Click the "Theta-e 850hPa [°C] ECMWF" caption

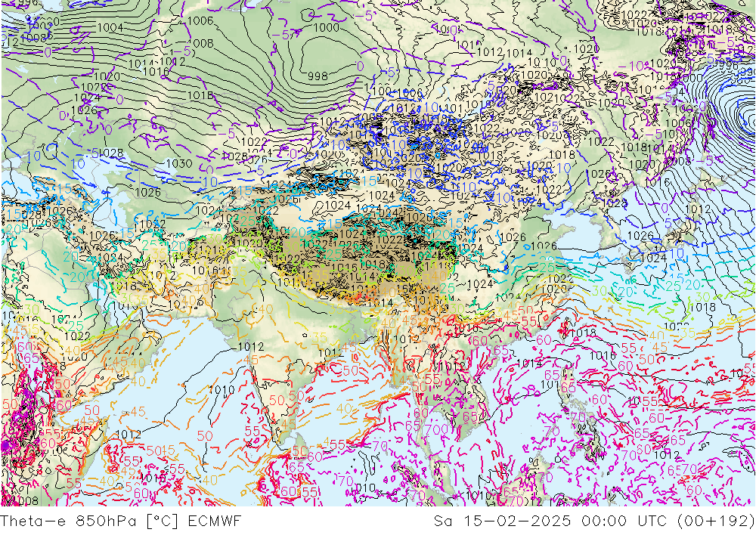point(120,522)
